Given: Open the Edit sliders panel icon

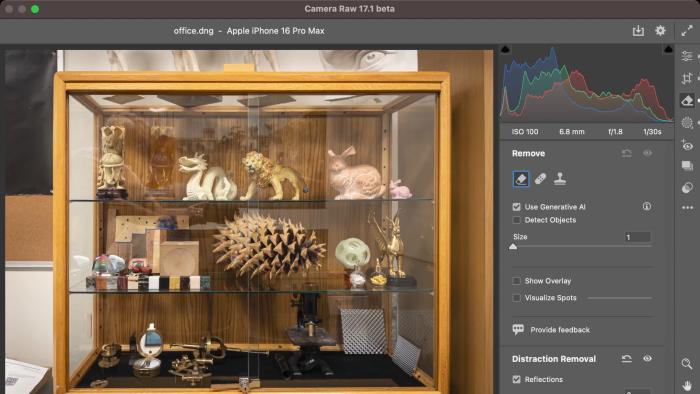Looking at the screenshot, I should tap(687, 56).
